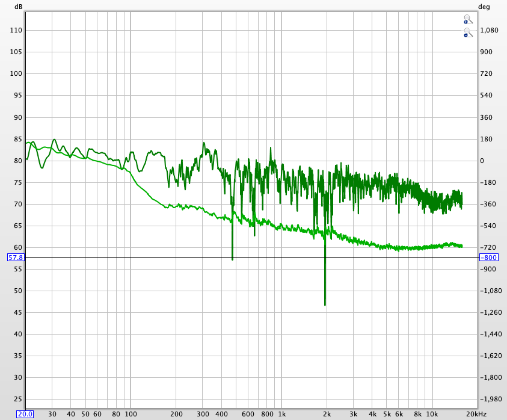Click the 25 tick on the dB axis
This screenshot has width=507, height=420.
18,400
